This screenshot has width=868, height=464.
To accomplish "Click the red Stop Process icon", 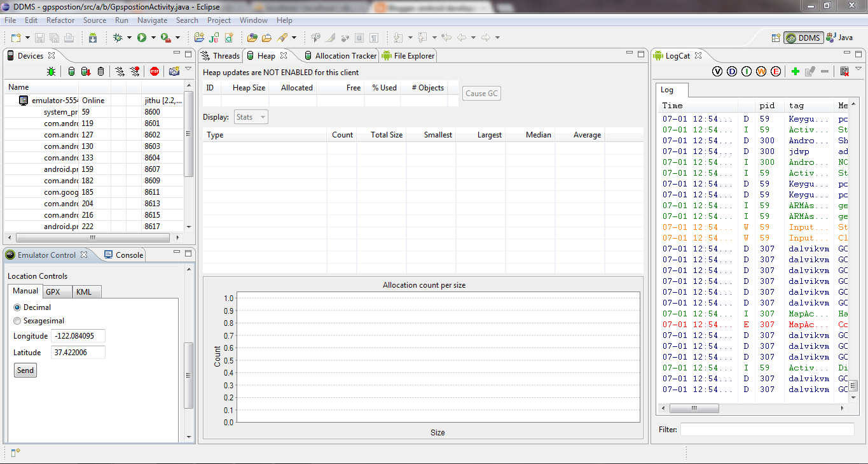I will tap(155, 71).
